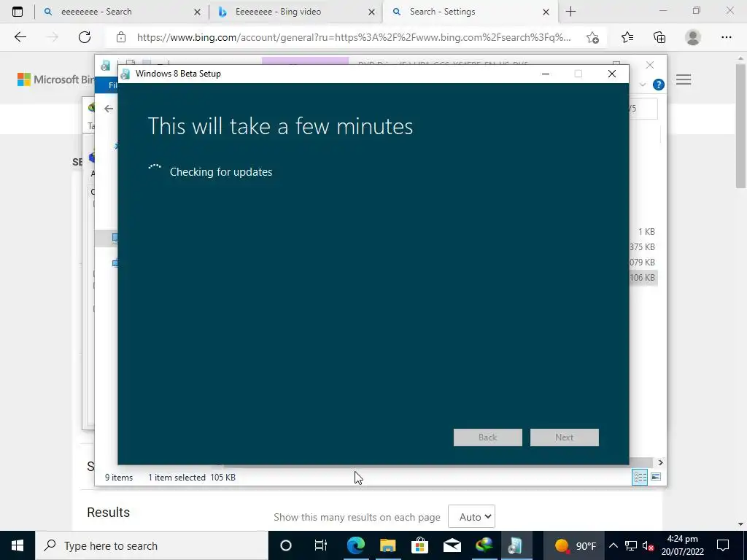Open File Explorer from the taskbar
The height and width of the screenshot is (560, 747).
[388, 545]
